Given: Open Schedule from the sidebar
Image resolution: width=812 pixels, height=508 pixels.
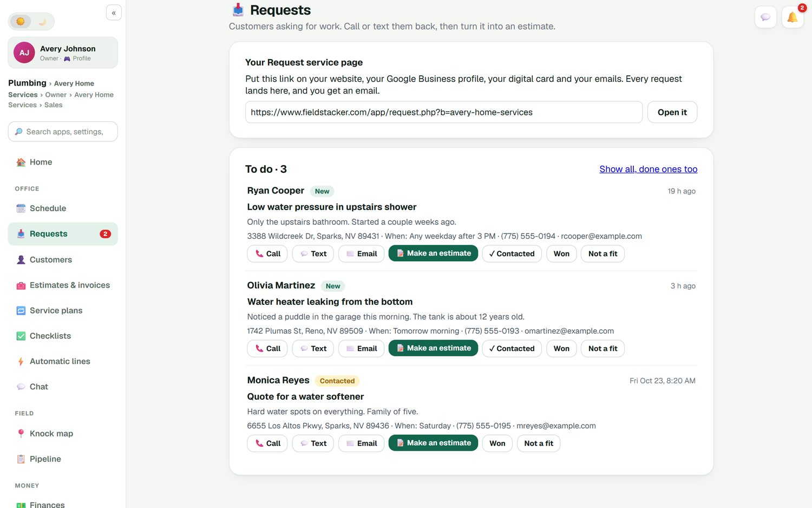Looking at the screenshot, I should [63, 209].
